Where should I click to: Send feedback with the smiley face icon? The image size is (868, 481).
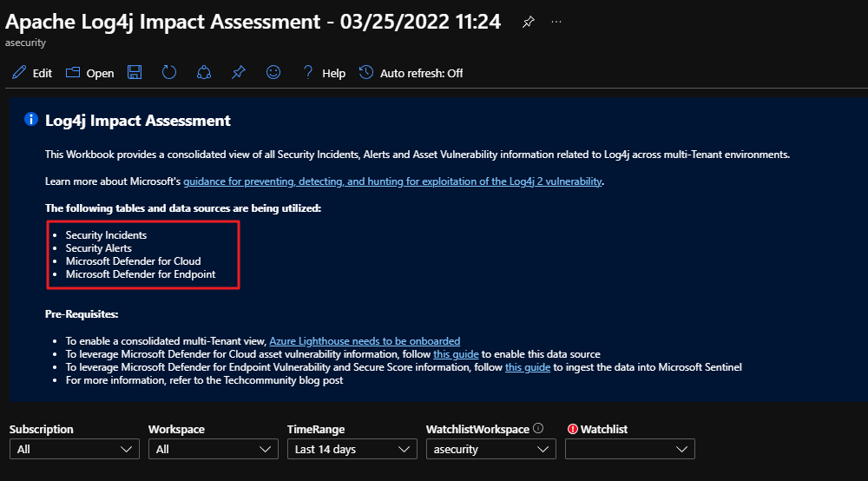[x=273, y=73]
